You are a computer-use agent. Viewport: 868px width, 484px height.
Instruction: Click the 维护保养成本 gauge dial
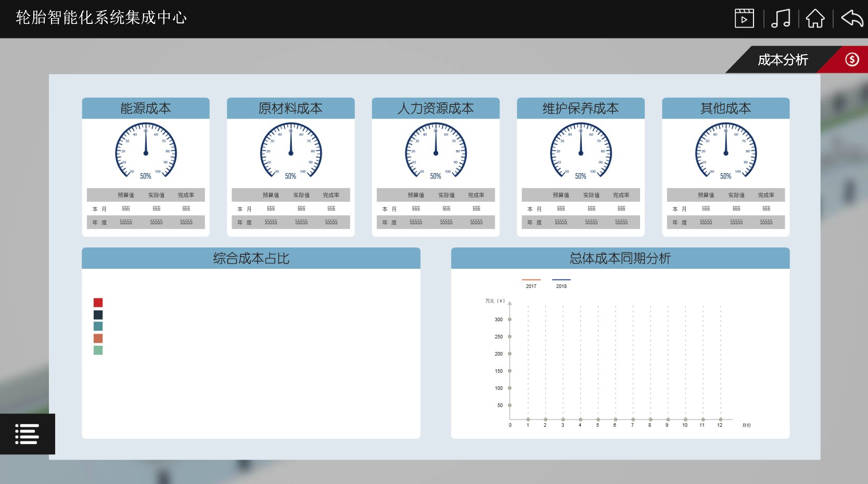click(x=581, y=151)
